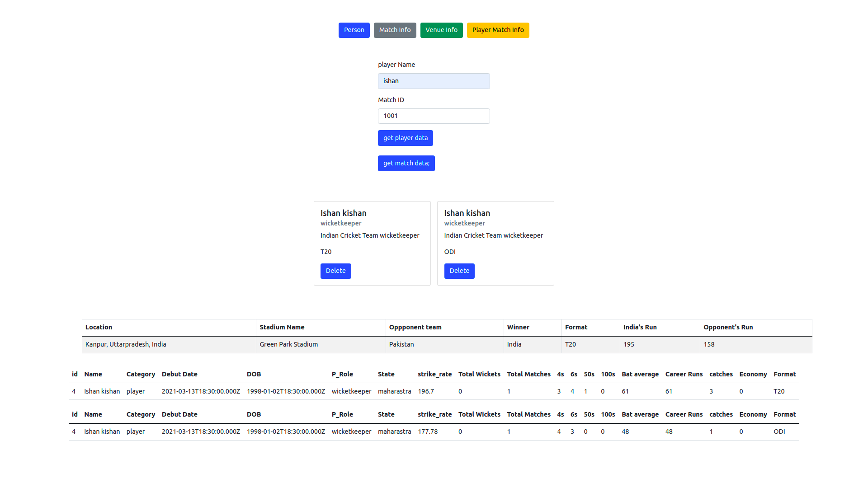
Task: Select the Person tab
Action: tap(354, 30)
